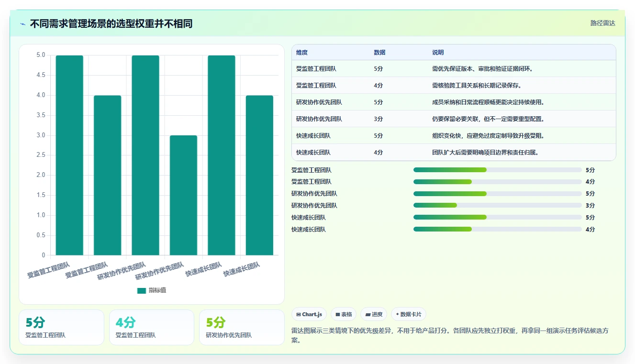
Task: Open the green 5分 研发协作优先团队 data card
Action: pos(242,327)
